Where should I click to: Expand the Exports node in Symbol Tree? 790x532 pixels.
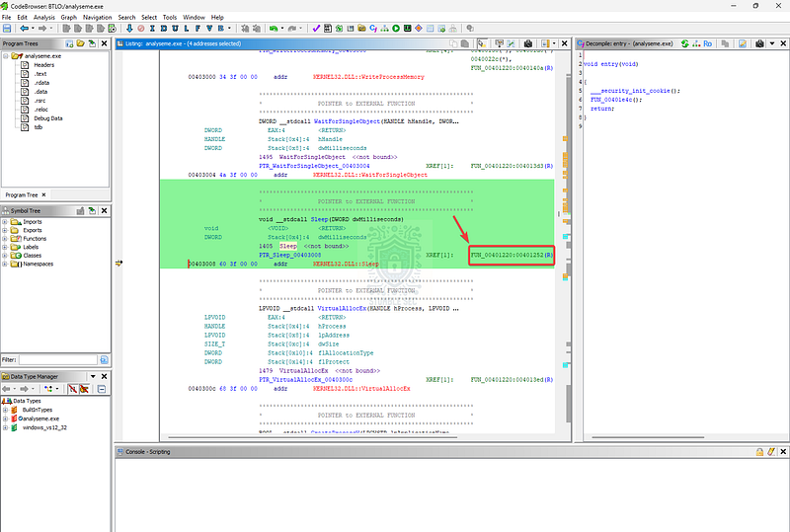[x=5, y=230]
